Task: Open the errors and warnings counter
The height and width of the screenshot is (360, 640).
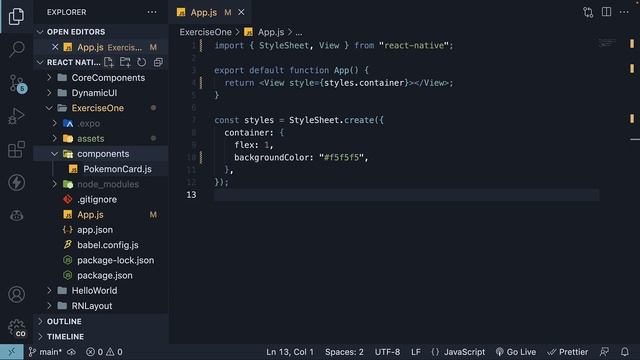Action: [x=104, y=352]
